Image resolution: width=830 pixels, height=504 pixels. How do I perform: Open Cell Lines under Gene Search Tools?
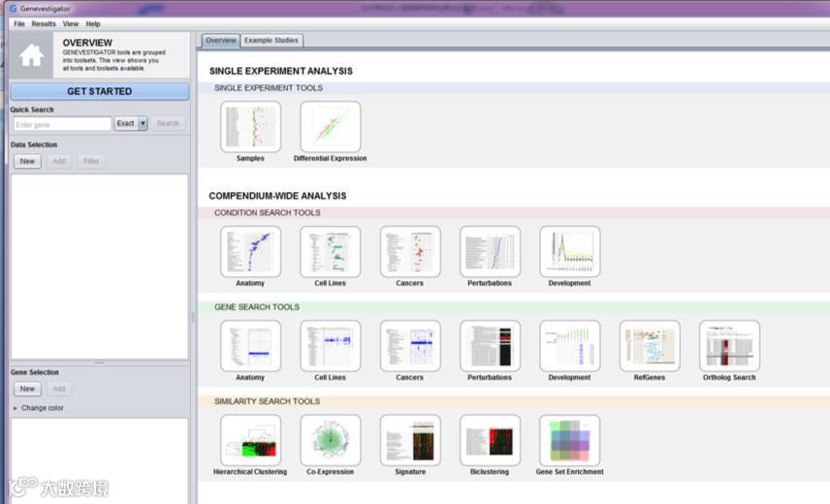coord(331,346)
